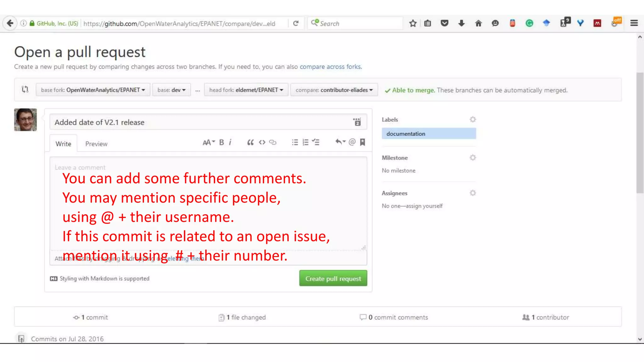Apply bold formatting with the B icon

[x=222, y=142]
